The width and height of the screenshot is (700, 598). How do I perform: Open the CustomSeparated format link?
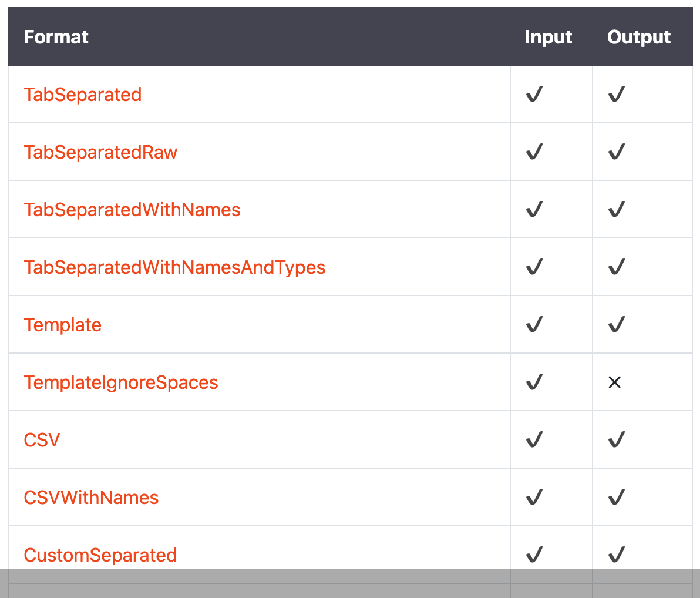point(100,555)
